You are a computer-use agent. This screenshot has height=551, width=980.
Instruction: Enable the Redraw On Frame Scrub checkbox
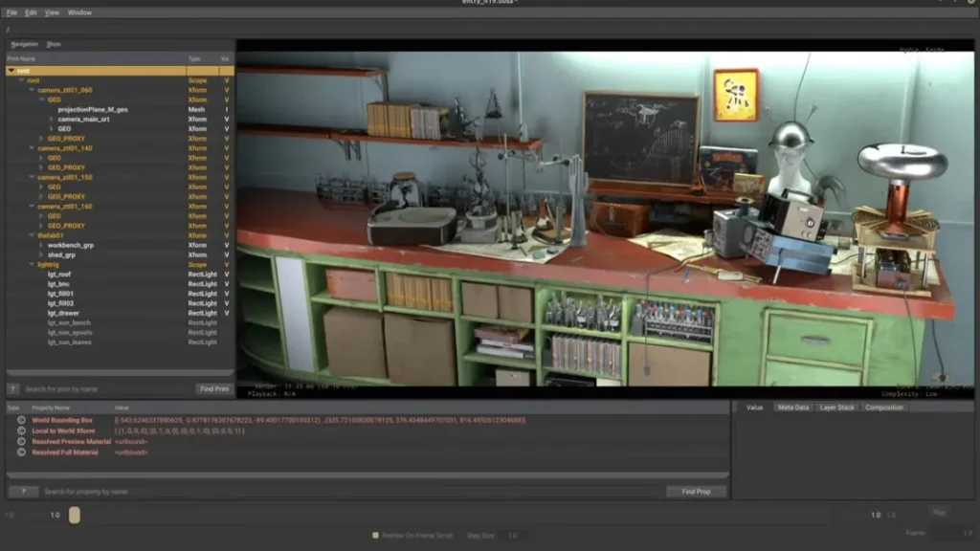pos(375,536)
